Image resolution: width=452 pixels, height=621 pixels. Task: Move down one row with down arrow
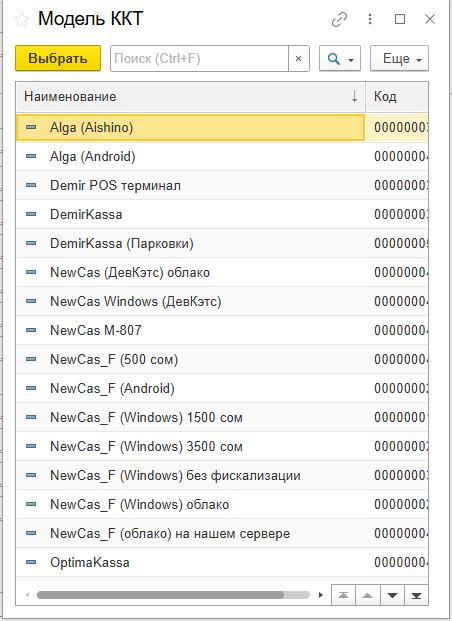tap(392, 595)
